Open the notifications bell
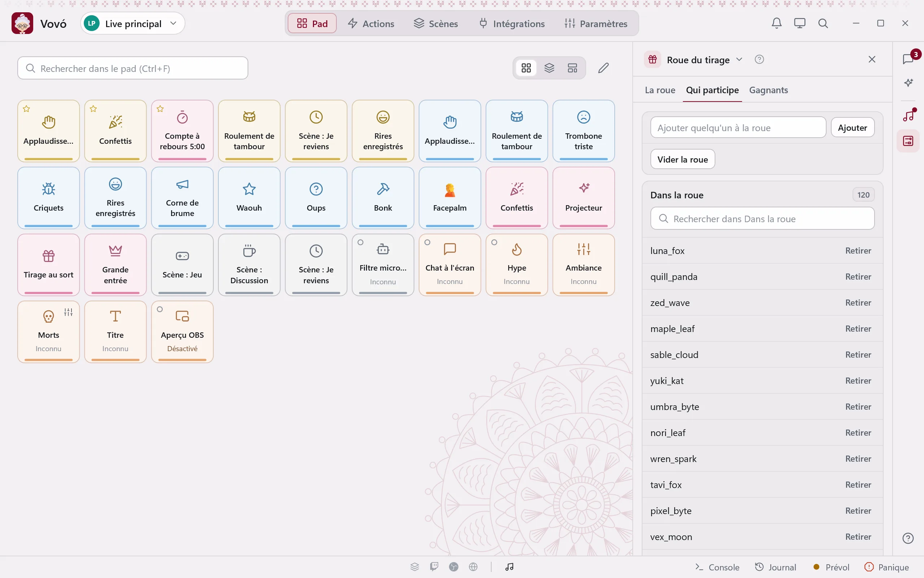This screenshot has width=924, height=578. click(x=777, y=23)
